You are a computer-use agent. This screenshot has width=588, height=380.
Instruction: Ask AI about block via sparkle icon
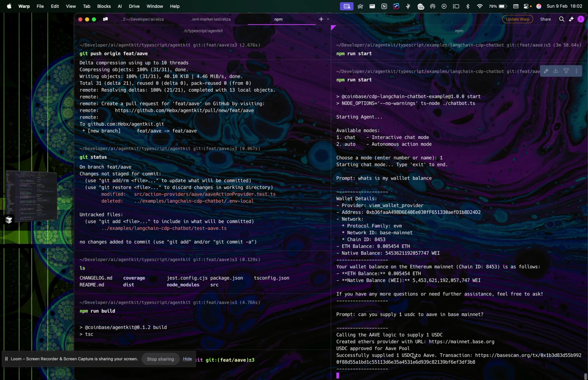click(546, 71)
